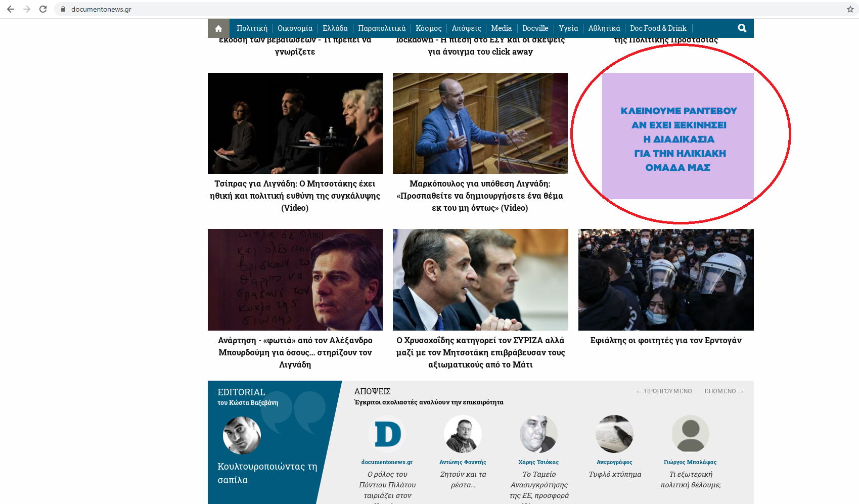The image size is (859, 504).
Task: Open the Παραπολιτικά menu section
Action: pyautogui.click(x=382, y=28)
